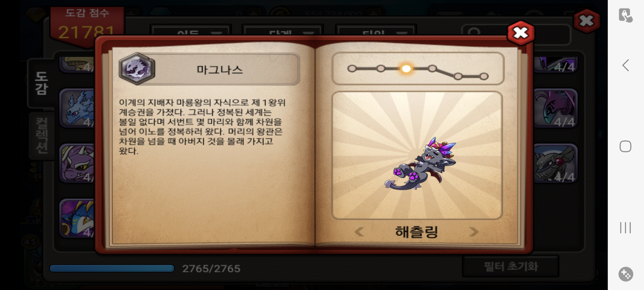This screenshot has width=644, height=290.
Task: Tap the Android back navigation arrow
Action: pyautogui.click(x=625, y=65)
